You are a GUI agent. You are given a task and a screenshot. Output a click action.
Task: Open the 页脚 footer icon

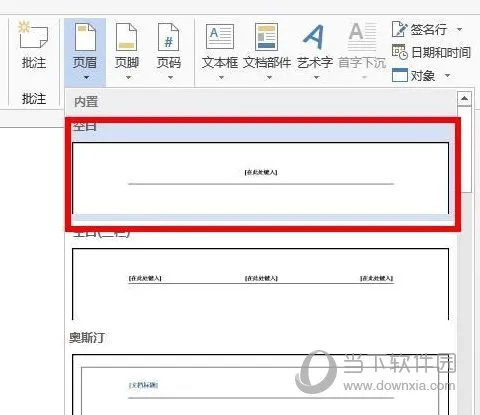[x=126, y=37]
